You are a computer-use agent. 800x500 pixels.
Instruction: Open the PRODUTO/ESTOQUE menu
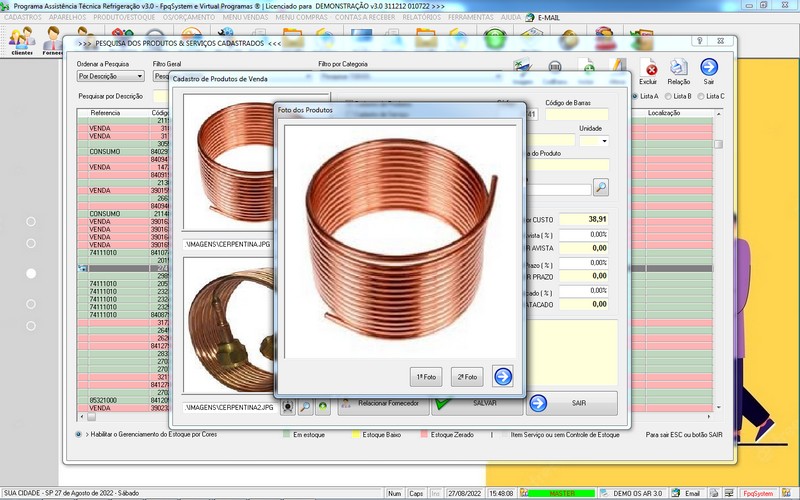point(124,17)
